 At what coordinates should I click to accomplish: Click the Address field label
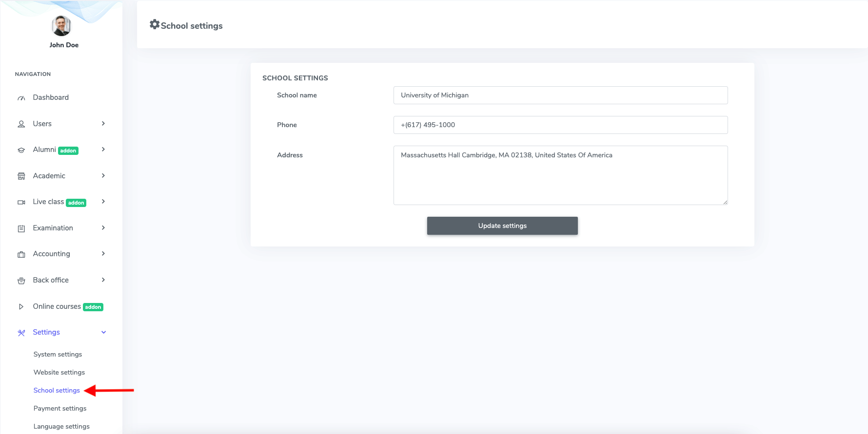coord(290,155)
